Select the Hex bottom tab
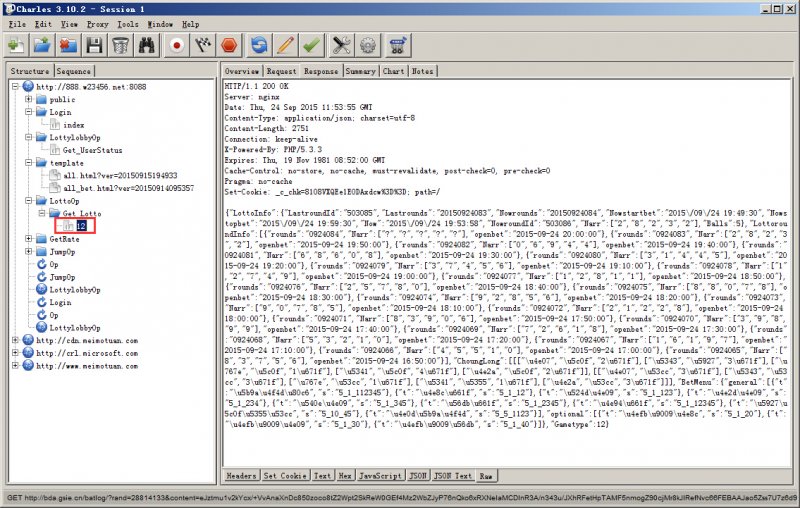 coord(345,476)
